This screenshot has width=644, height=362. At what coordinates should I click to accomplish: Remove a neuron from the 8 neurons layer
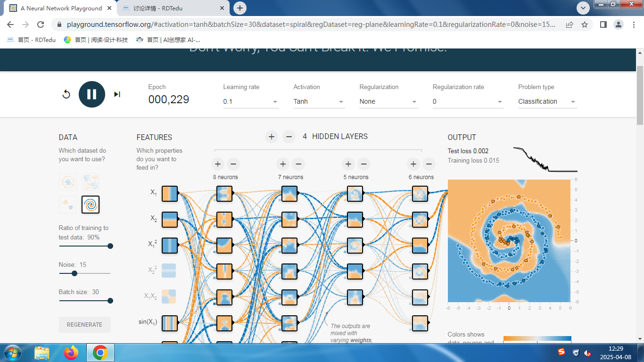click(233, 164)
